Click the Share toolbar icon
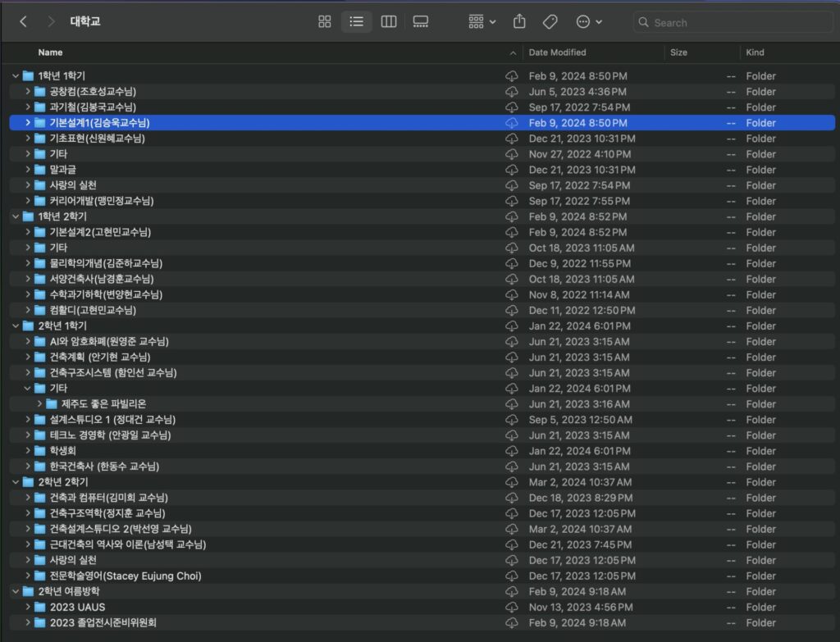The image size is (840, 642). [519, 22]
